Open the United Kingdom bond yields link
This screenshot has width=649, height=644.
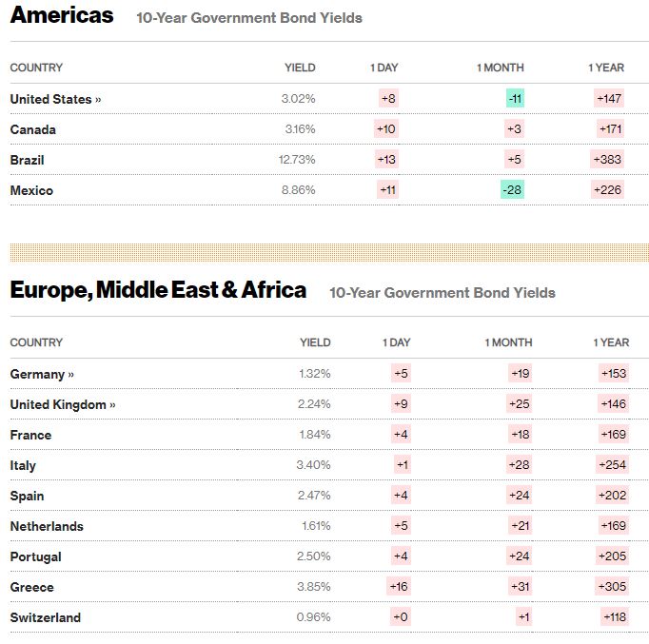63,404
